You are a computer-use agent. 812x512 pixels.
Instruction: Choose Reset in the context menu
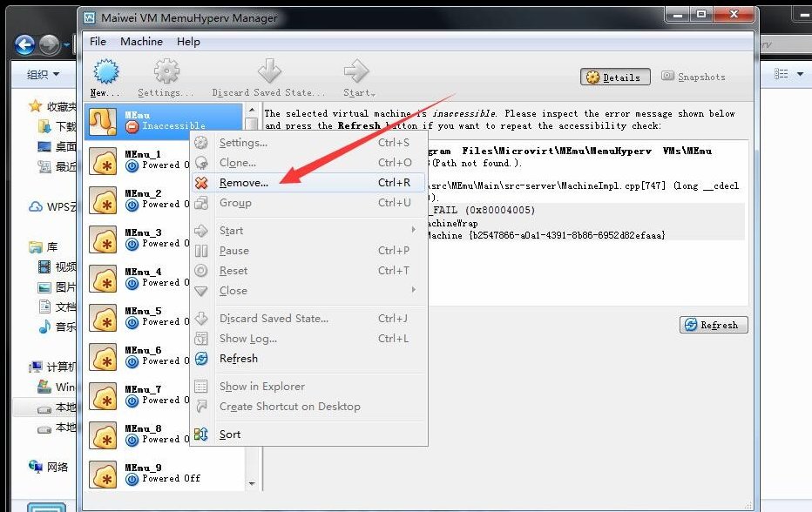[308, 271]
